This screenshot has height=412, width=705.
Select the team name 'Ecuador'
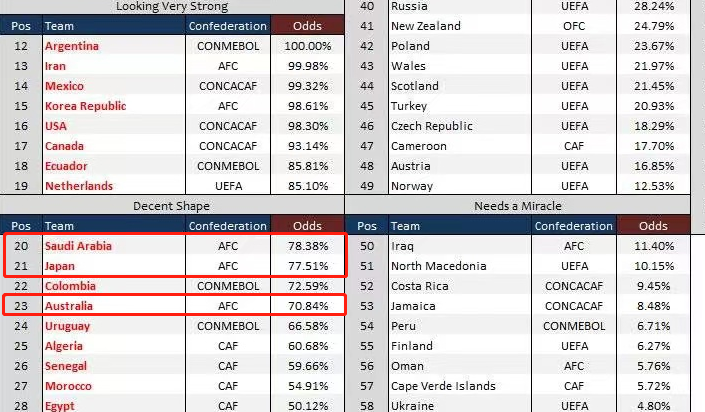point(66,166)
